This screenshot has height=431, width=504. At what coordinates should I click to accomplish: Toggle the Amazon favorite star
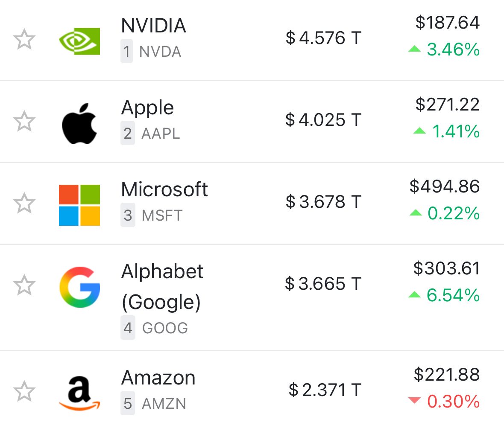tap(24, 391)
